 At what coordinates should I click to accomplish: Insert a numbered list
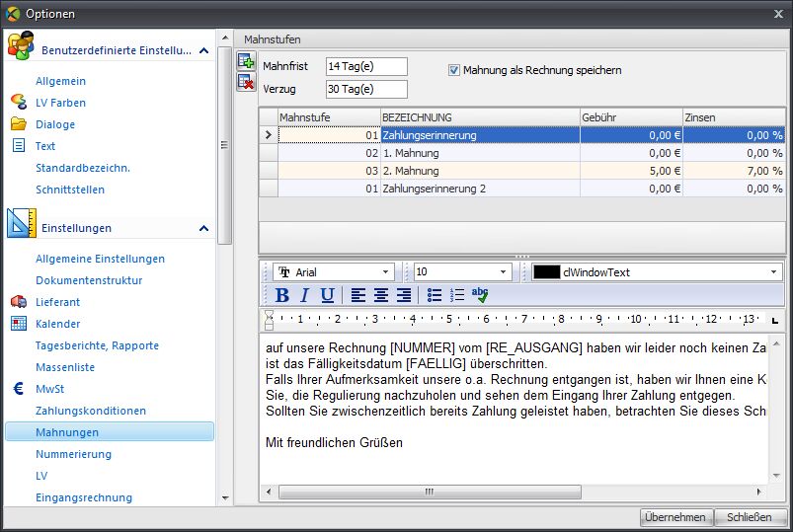(457, 295)
